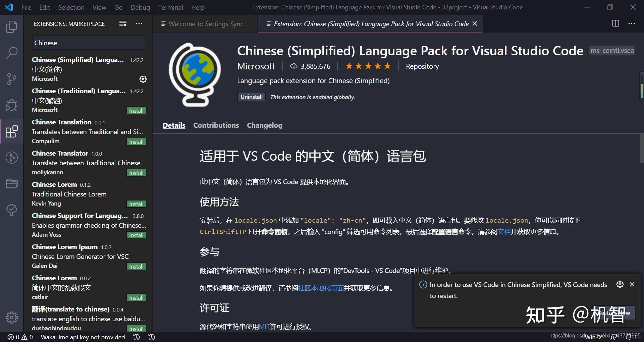Open the Source Control sidebar icon
Viewport: 644px width, 342px height.
coord(12,79)
